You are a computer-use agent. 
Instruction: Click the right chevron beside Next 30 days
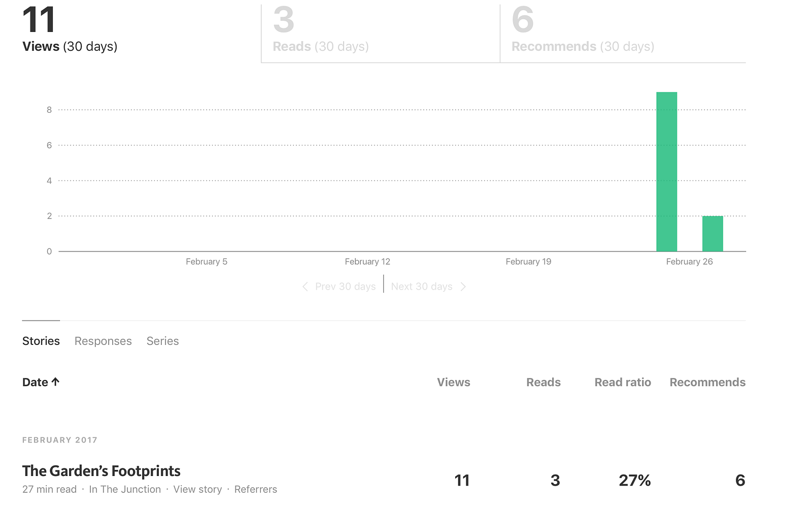click(463, 287)
